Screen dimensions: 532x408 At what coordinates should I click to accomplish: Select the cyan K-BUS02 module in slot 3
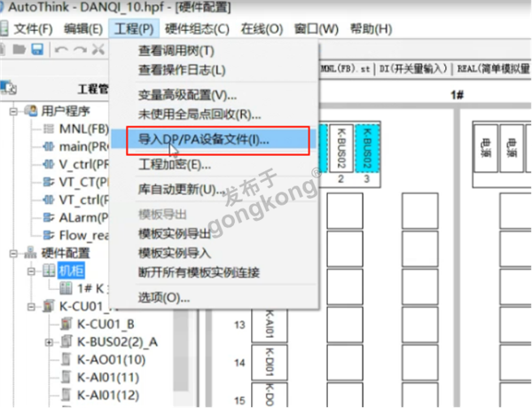point(367,148)
